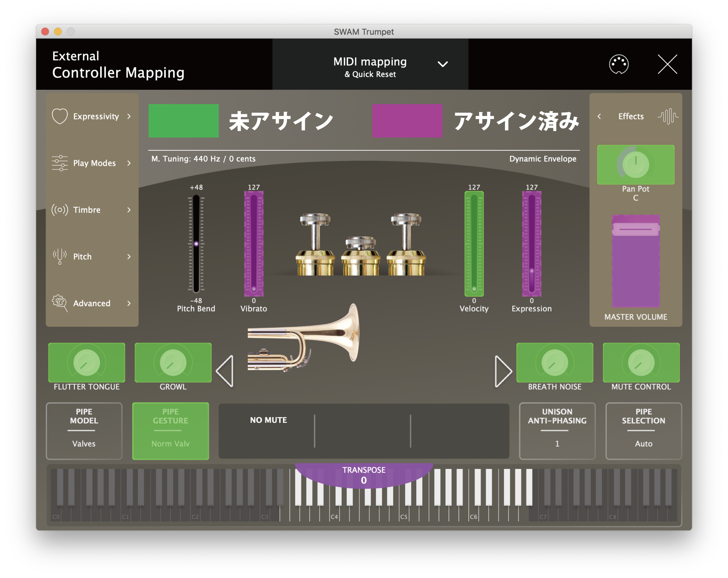This screenshot has height=578, width=728.
Task: Open the Pitch menu item
Action: (x=92, y=257)
